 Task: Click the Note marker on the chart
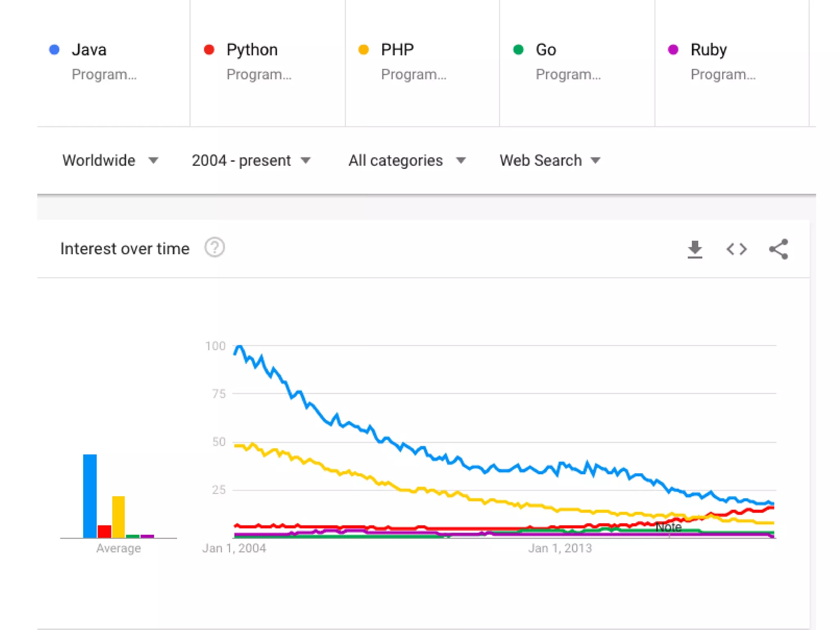(669, 527)
